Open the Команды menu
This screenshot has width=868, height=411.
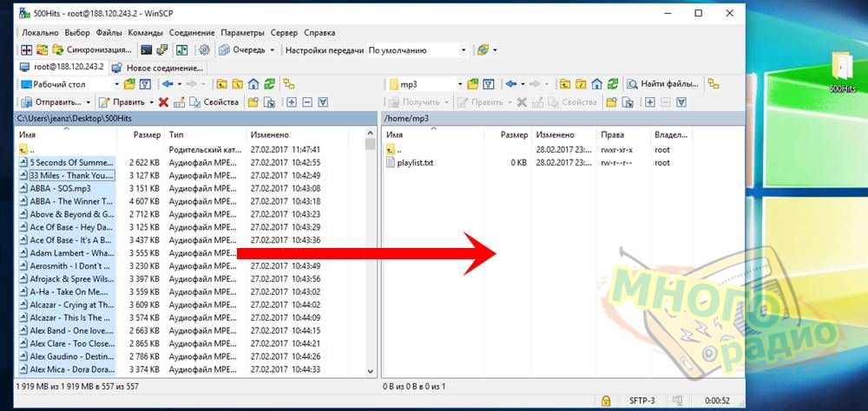pos(144,33)
